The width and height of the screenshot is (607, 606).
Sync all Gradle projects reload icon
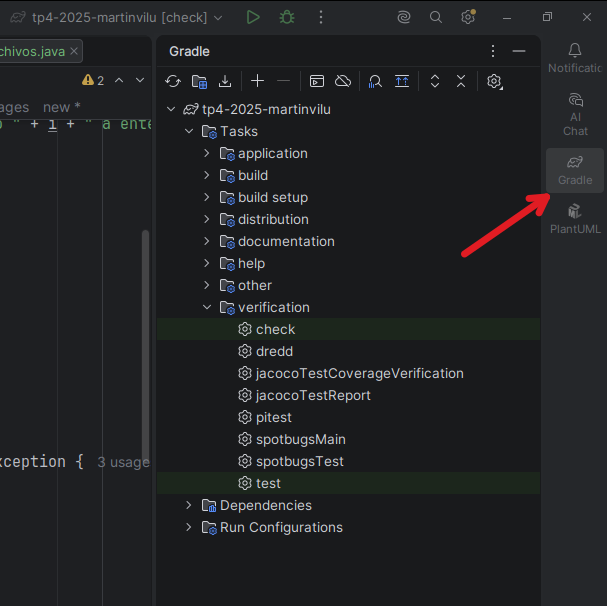point(173,81)
